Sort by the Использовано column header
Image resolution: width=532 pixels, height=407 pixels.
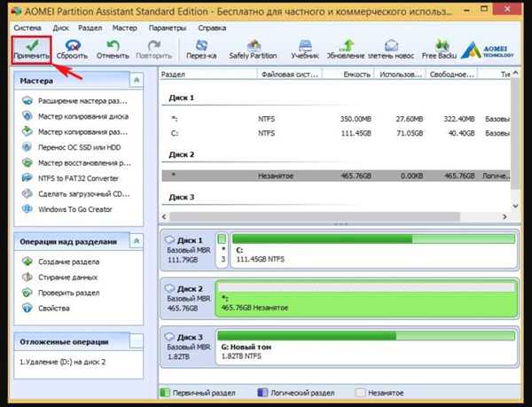[x=400, y=74]
